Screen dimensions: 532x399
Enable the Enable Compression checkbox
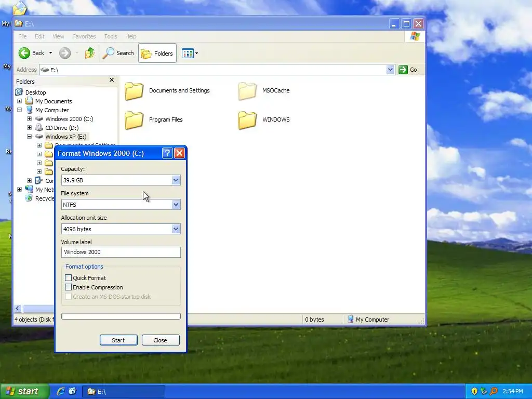pos(68,287)
